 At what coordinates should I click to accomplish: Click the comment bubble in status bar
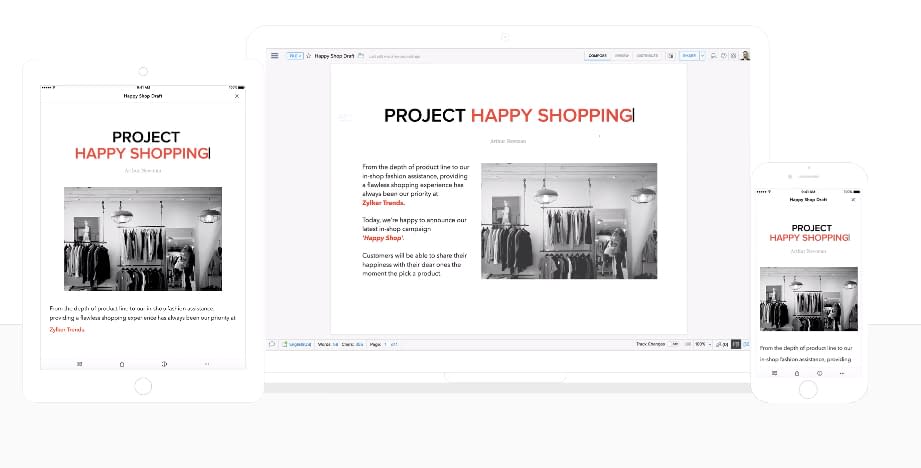(x=272, y=345)
